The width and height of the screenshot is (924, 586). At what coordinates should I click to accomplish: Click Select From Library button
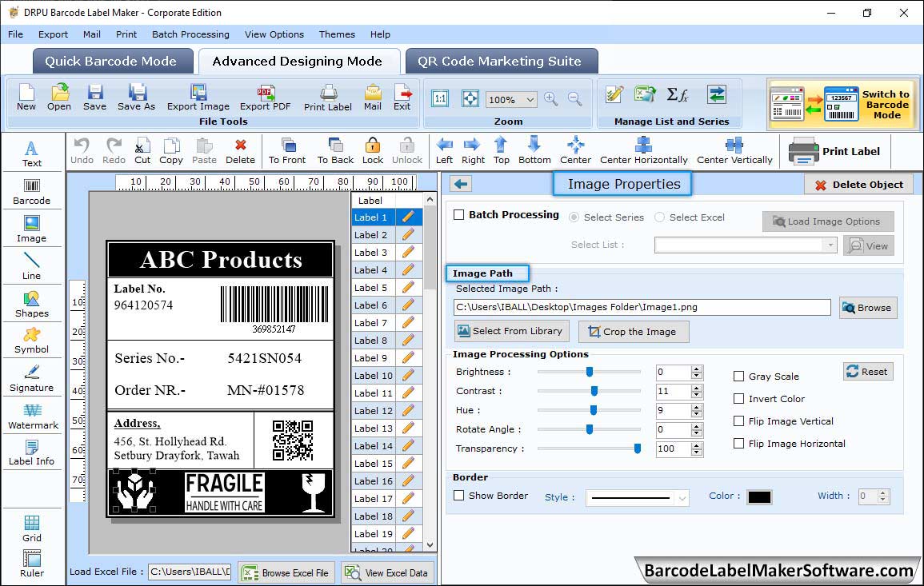[x=511, y=331]
